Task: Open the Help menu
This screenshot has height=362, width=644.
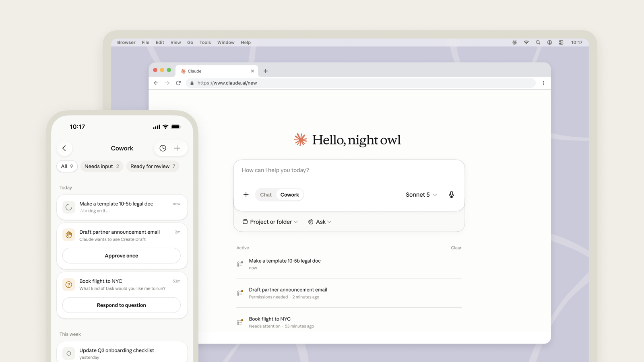Action: click(246, 42)
